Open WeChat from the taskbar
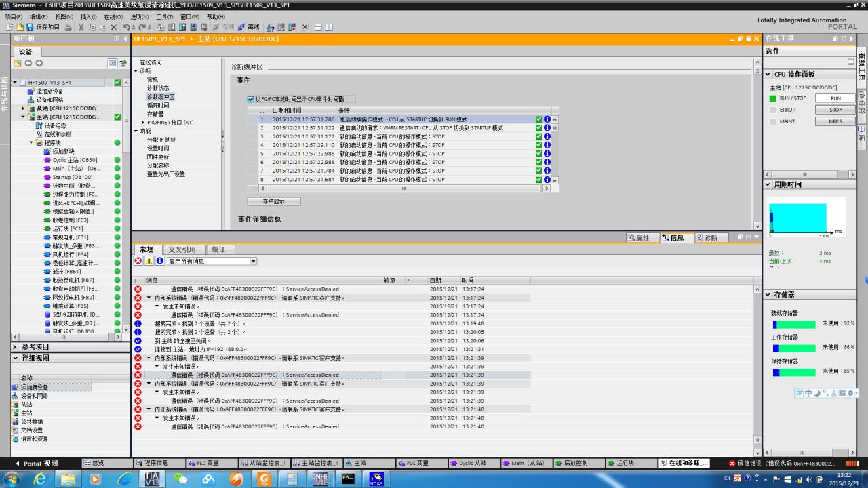 pyautogui.click(x=180, y=479)
